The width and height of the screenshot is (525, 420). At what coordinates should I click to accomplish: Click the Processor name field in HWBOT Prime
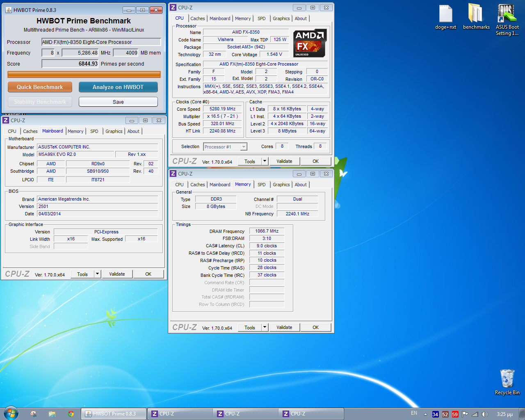tap(101, 42)
